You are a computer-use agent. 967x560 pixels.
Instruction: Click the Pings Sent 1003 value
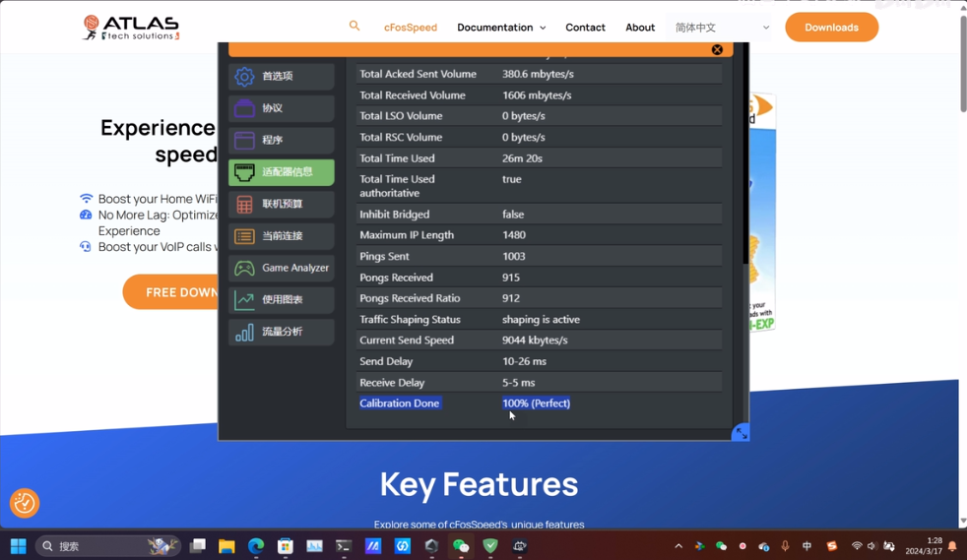point(514,256)
